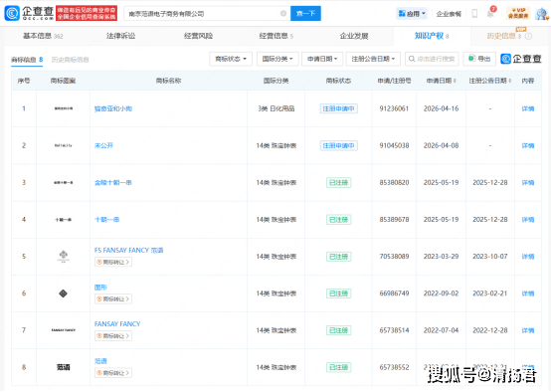Clear the company search box with the X icon
The image size is (551, 392).
point(283,13)
